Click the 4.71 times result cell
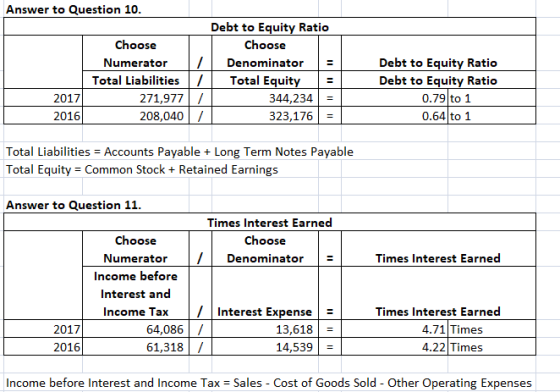This screenshot has height=392, width=560. [x=394, y=329]
